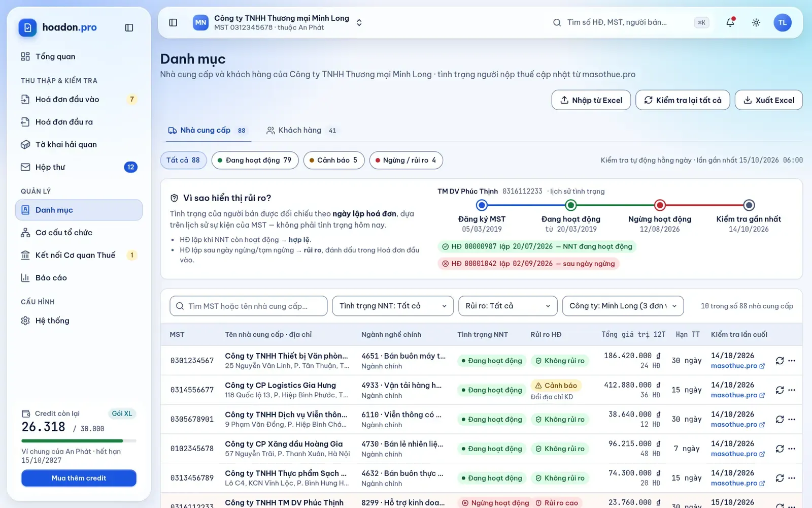Refresh check for Xăng dầu Hoàng Gia row
The image size is (812, 508).
[x=780, y=449]
